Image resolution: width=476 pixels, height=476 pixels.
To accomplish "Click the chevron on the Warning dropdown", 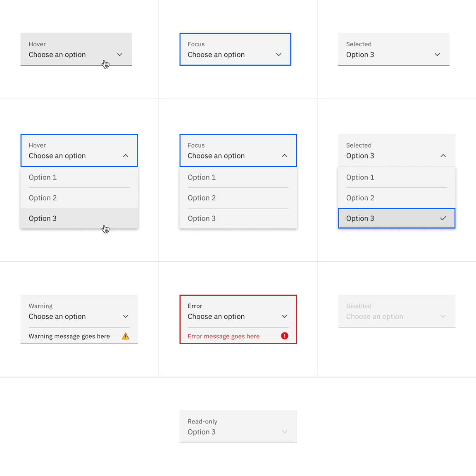I will pos(126,316).
